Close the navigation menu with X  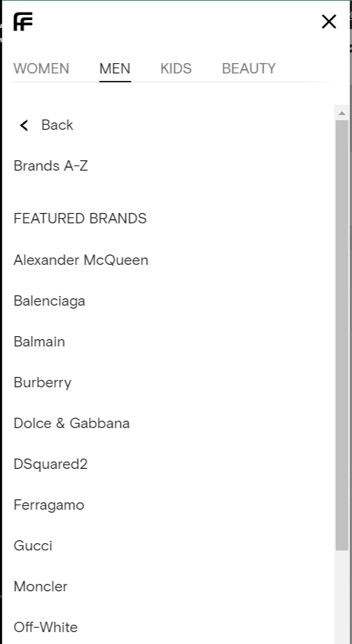tap(329, 22)
